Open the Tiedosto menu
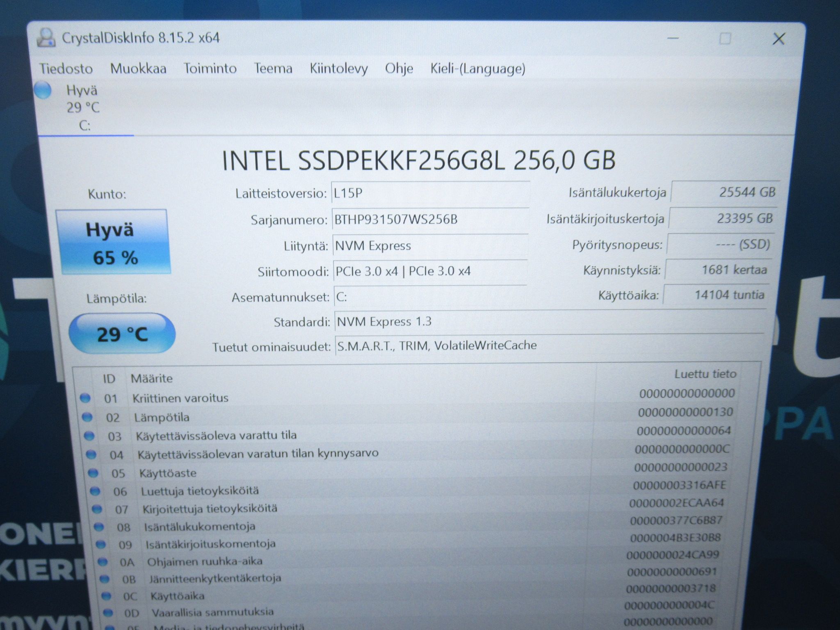840x630 pixels. point(66,68)
